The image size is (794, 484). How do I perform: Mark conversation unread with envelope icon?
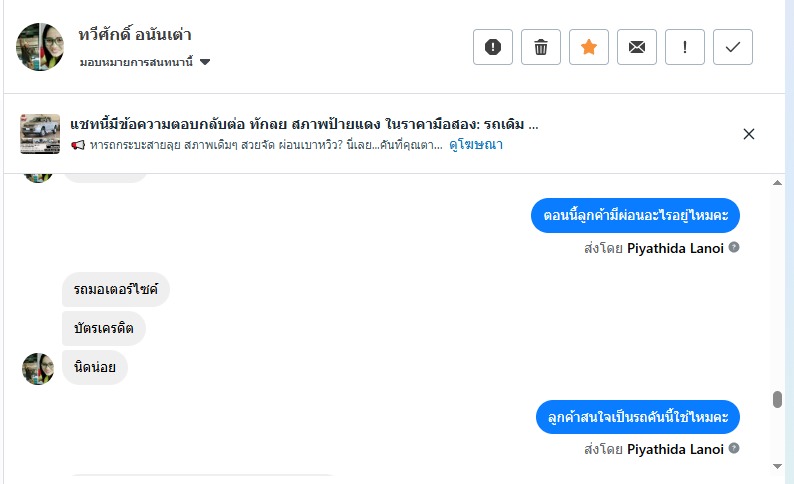click(x=637, y=47)
